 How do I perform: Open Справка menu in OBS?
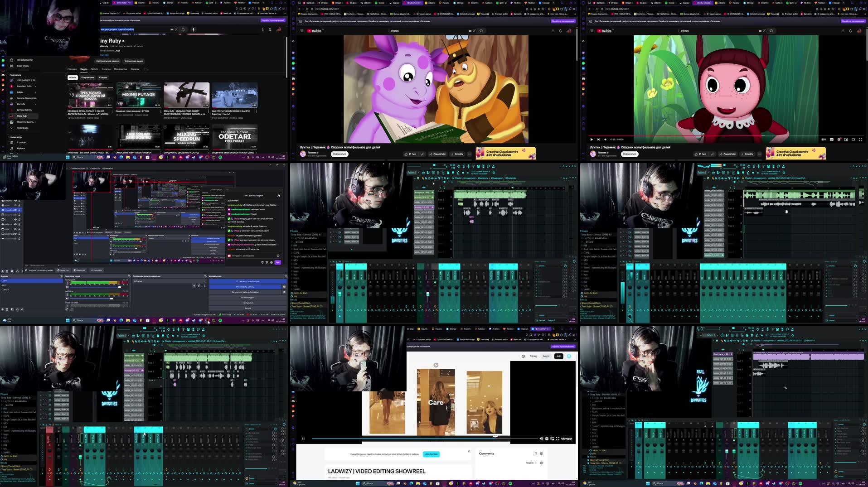[107, 168]
